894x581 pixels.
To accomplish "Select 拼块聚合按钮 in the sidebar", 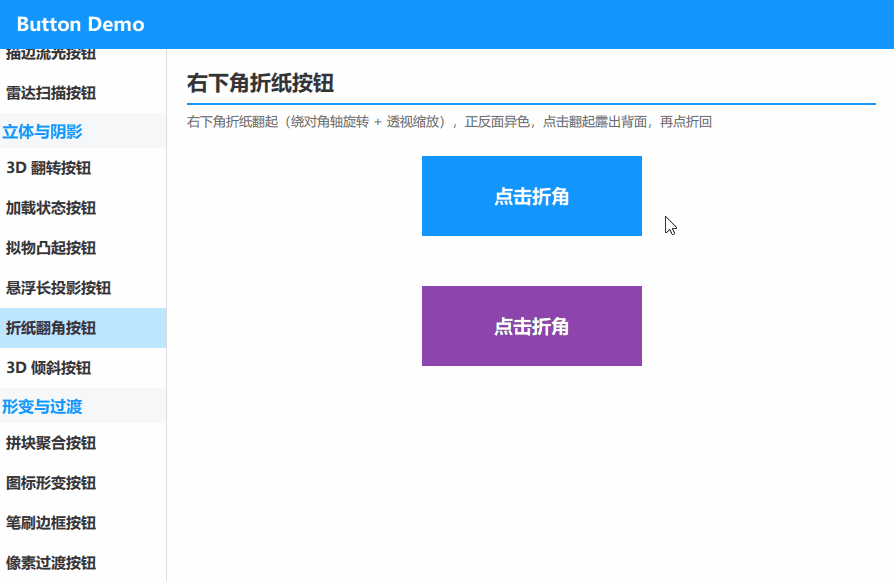I will (x=83, y=443).
